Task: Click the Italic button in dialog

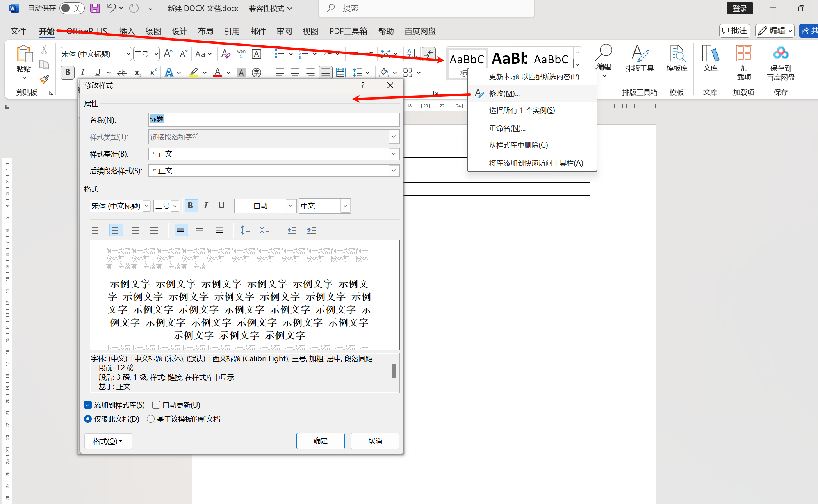Action: pyautogui.click(x=206, y=206)
